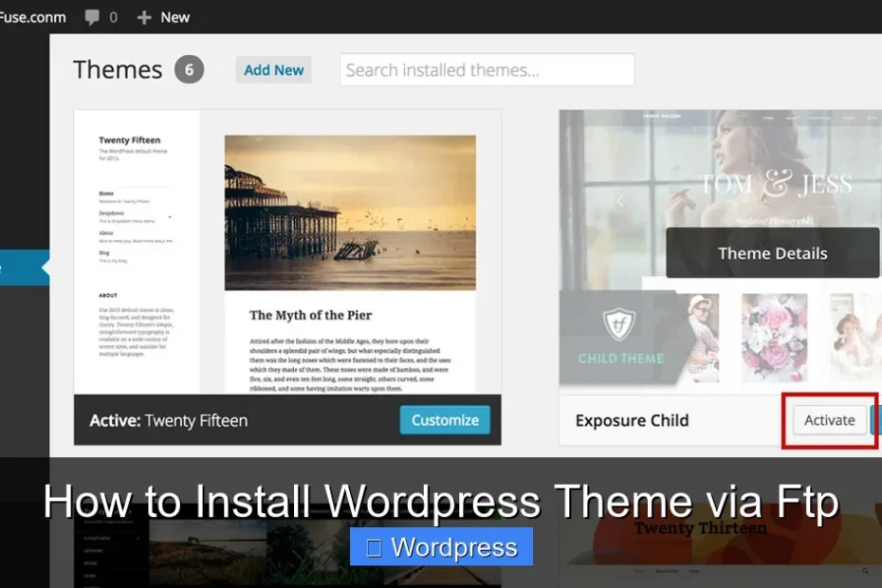Click the blue Wordpress category tag
The width and height of the screenshot is (882, 588).
point(441,547)
